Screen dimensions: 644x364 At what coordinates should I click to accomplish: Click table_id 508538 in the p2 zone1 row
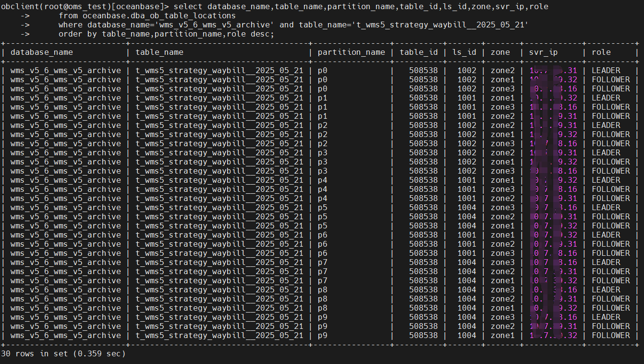pyautogui.click(x=424, y=135)
